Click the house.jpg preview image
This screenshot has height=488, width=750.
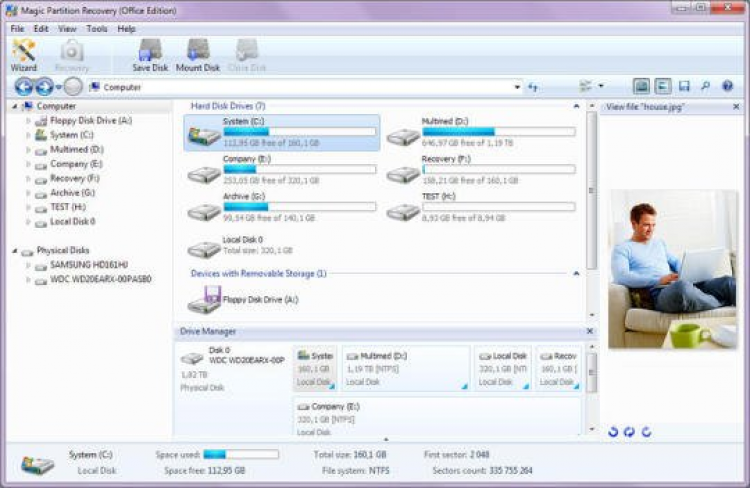[x=673, y=269]
